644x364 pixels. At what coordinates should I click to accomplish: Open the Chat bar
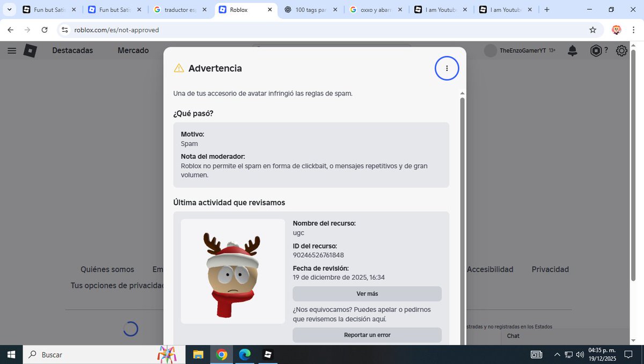[x=565, y=336]
